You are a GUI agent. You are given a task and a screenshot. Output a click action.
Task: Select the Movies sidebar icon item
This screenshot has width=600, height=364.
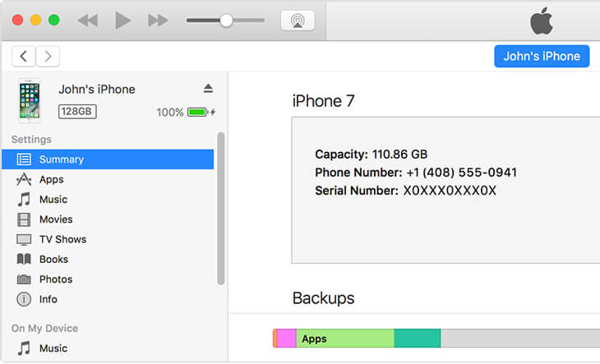[25, 219]
